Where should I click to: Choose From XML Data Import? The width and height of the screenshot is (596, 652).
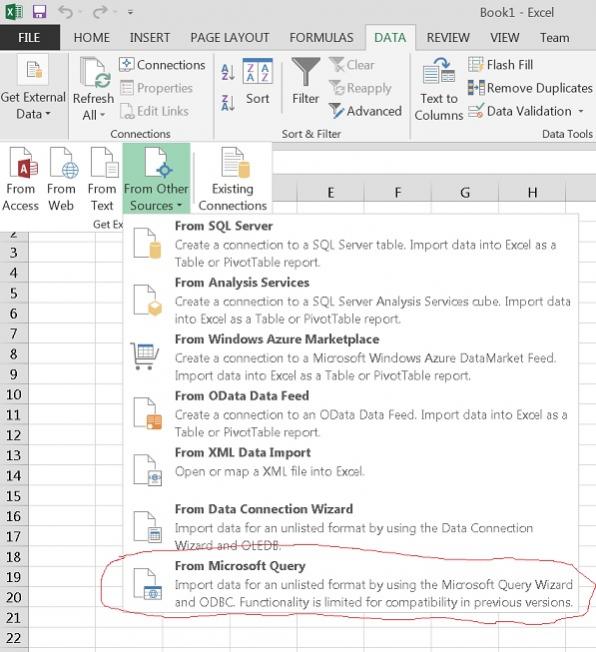point(351,470)
